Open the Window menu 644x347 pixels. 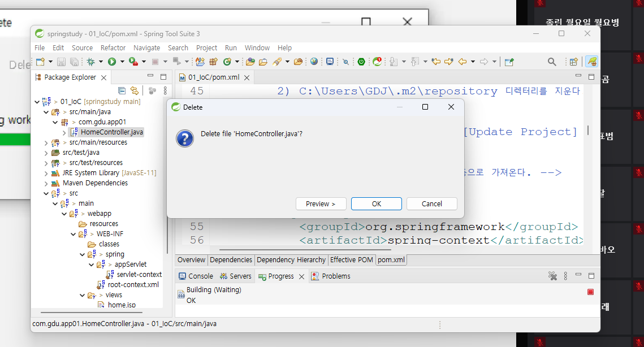click(257, 48)
